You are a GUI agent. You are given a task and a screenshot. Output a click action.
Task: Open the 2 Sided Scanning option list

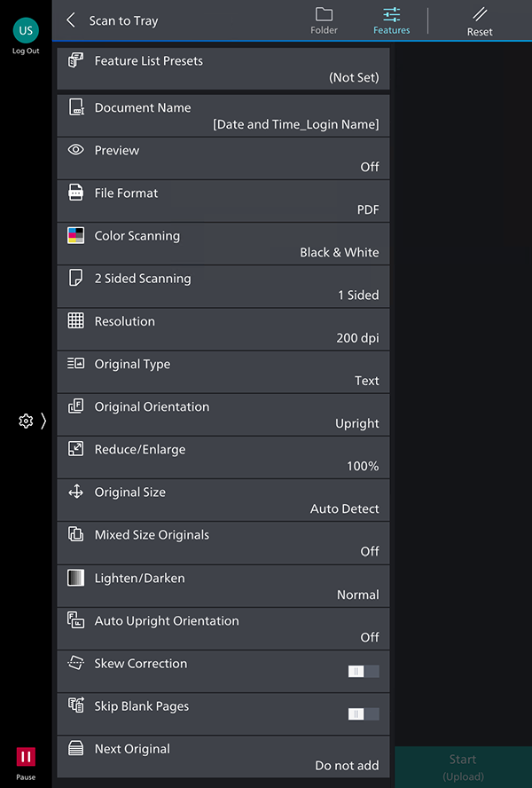click(223, 287)
